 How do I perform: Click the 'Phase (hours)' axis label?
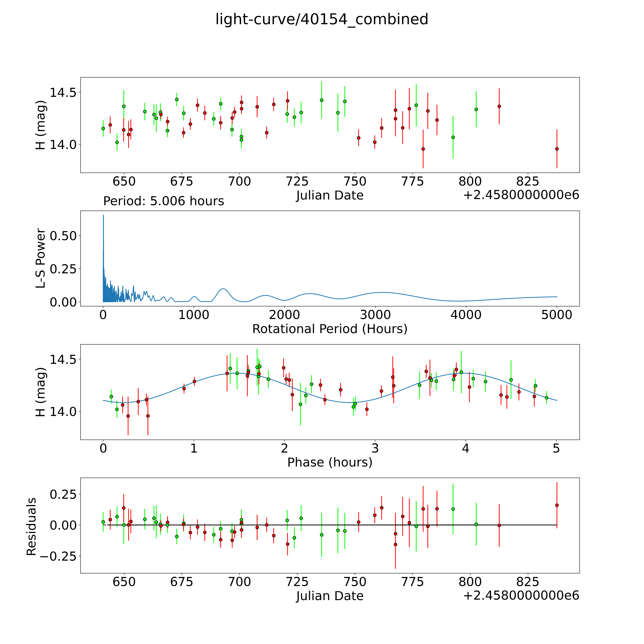tap(330, 462)
